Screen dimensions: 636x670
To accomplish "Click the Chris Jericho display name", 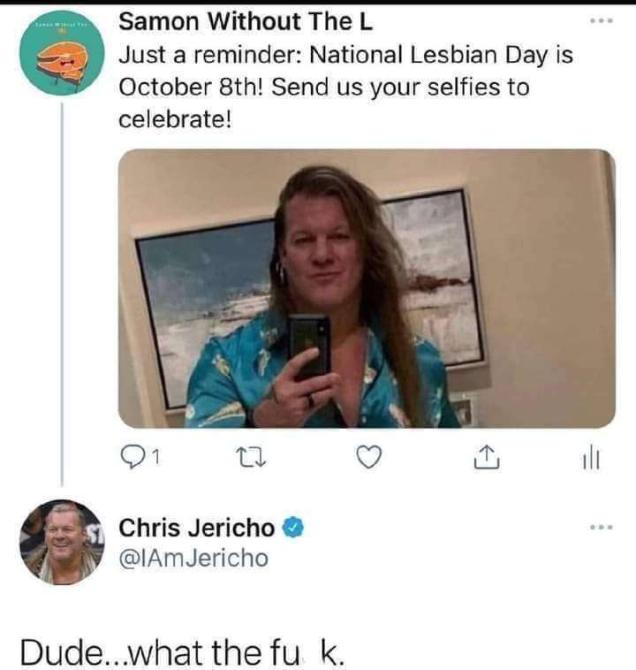I will click(198, 527).
